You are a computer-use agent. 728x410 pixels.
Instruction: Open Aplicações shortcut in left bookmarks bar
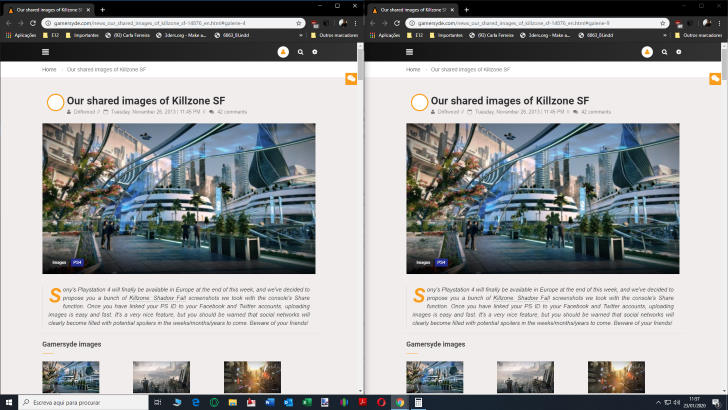pos(20,35)
